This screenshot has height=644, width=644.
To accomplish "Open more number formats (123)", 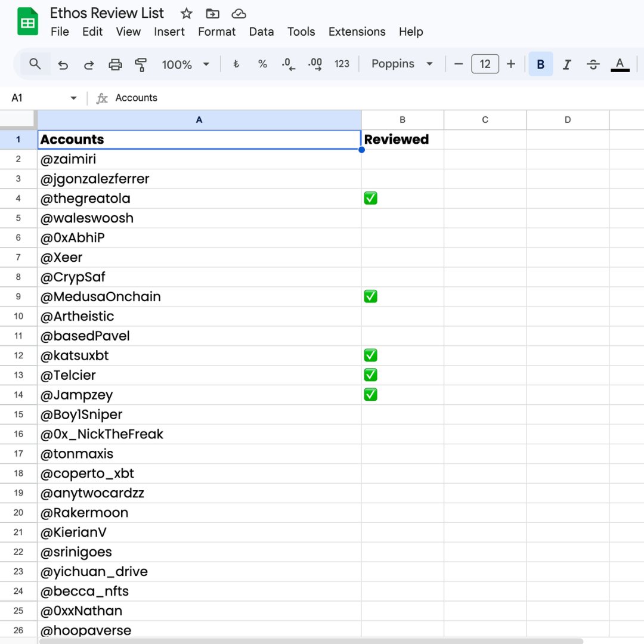I will click(x=342, y=64).
